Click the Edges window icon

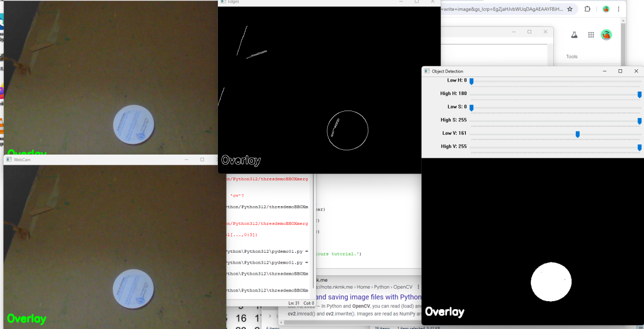223,2
